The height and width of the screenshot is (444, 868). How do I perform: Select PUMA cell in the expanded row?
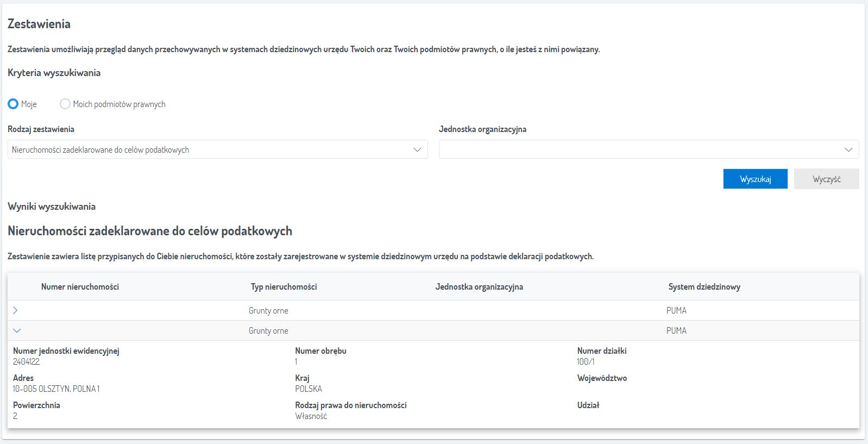tap(676, 331)
